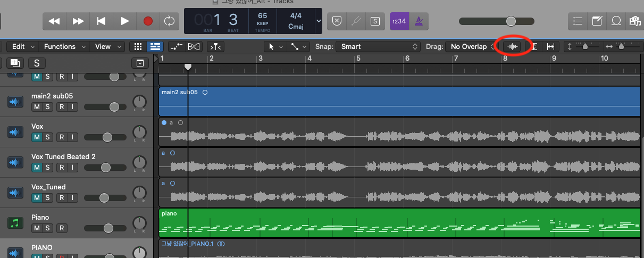Switch to grid edit view button
This screenshot has width=644, height=258.
(138, 47)
